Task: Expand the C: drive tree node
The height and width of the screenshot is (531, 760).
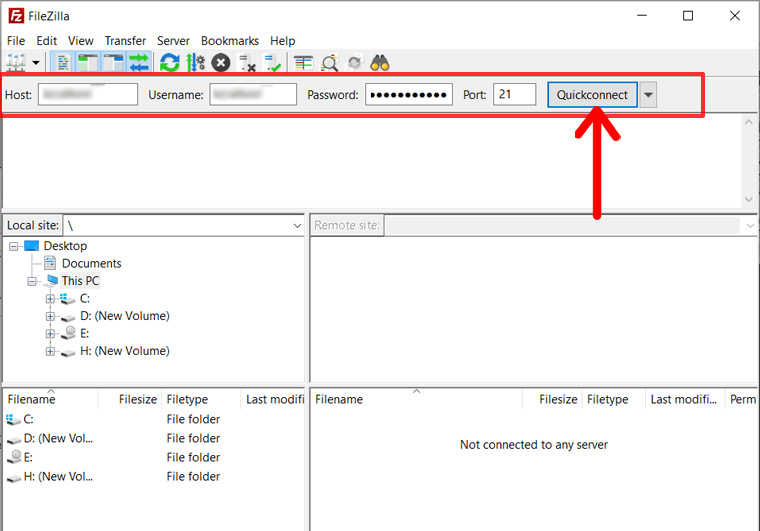Action: (50, 298)
